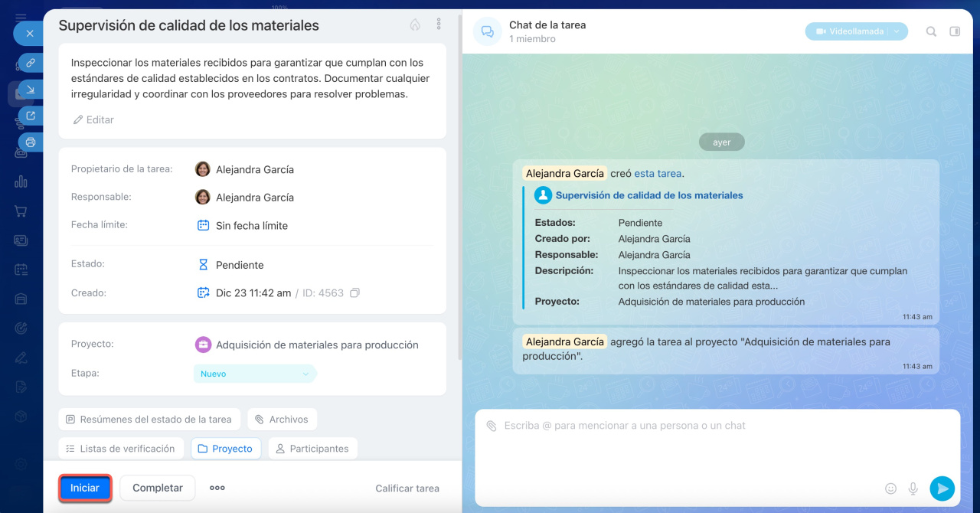Toggle the chat sidebar panel icon

click(955, 31)
